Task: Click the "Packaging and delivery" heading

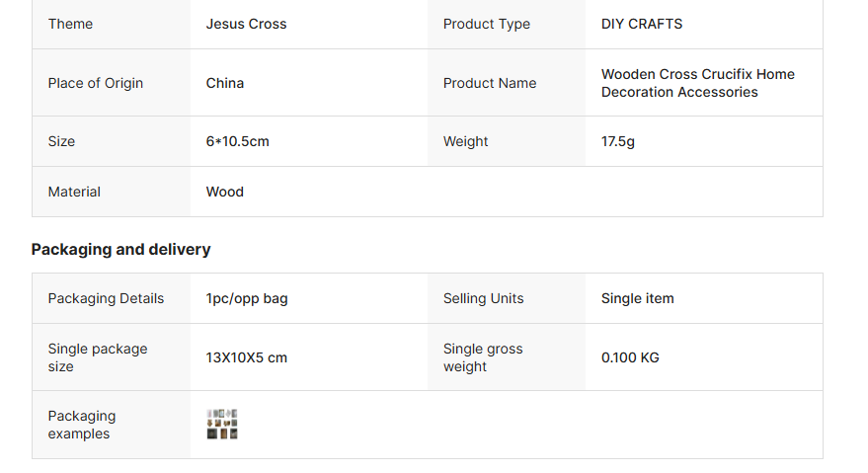Action: tap(120, 250)
